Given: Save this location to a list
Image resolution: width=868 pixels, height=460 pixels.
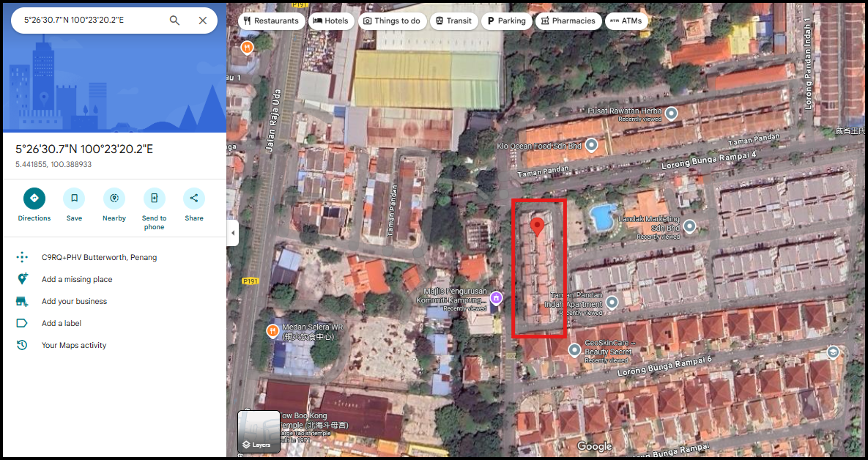Looking at the screenshot, I should (x=74, y=199).
